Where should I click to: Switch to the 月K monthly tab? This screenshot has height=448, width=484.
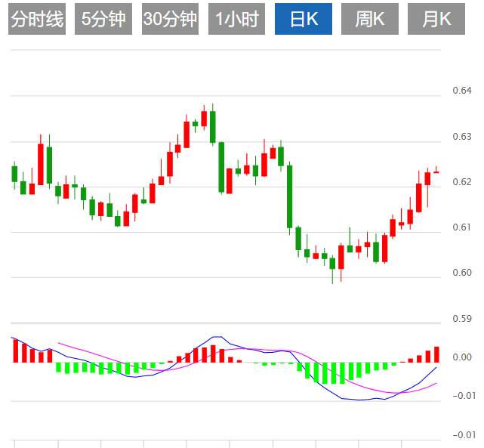(x=436, y=19)
